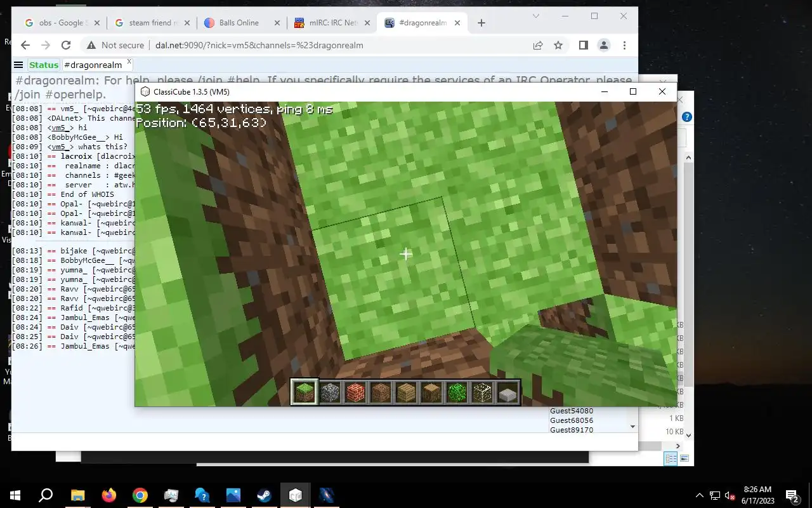Viewport: 812px width, 508px height.
Task: Select the leaves block in the hotbar
Action: [457, 392]
